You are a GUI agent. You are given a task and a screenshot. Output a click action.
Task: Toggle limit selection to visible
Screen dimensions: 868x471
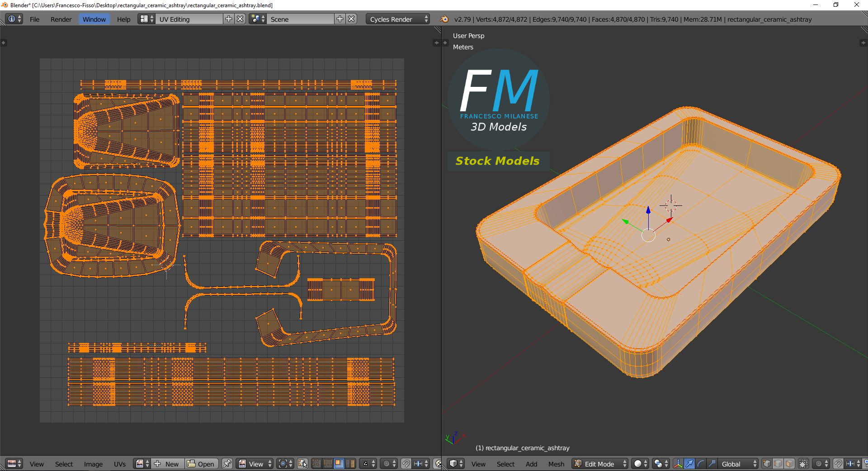(803, 464)
